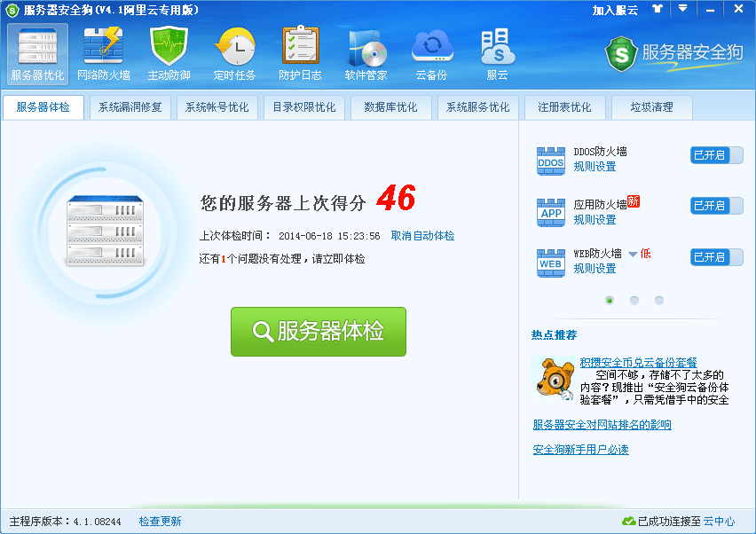
Task: Switch to the 目录权限优化 tab
Action: pos(304,107)
